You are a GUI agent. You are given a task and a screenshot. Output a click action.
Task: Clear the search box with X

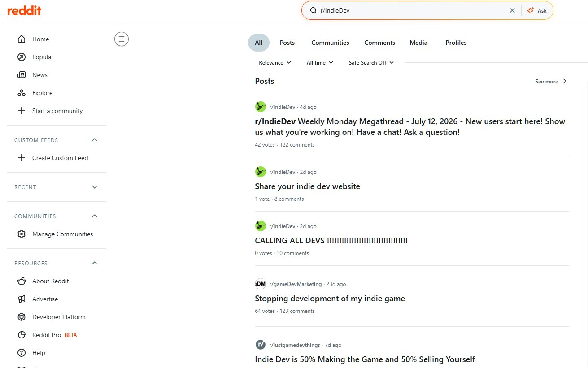[512, 10]
